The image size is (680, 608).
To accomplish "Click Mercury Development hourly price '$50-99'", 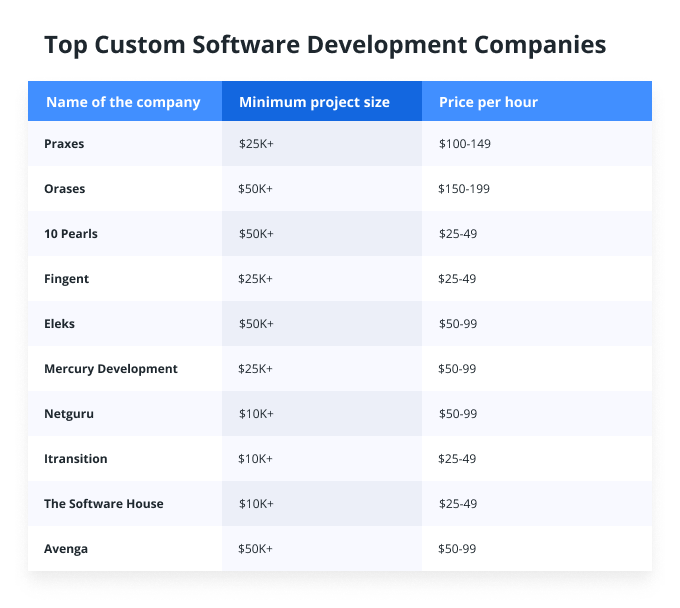I will tap(457, 369).
